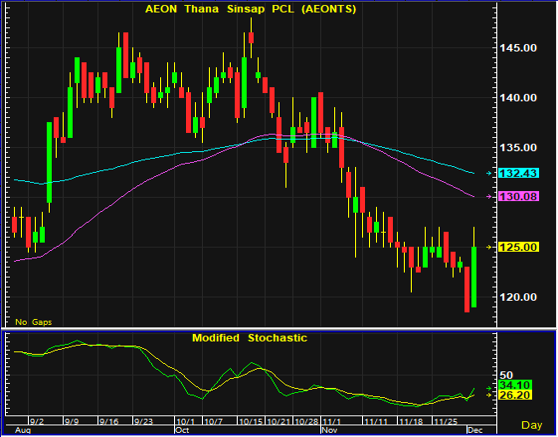The image size is (558, 437).
Task: Click the Dec month label on time axis
Action: (475, 430)
